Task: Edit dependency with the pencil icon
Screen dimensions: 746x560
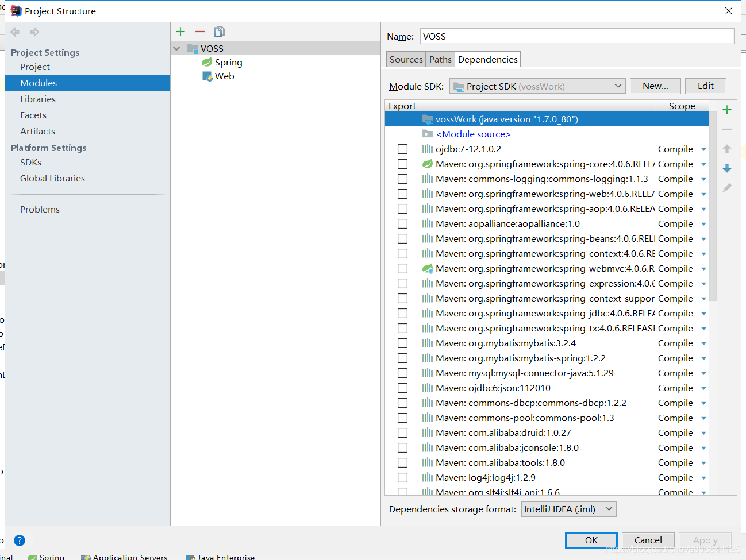Action: tap(727, 188)
